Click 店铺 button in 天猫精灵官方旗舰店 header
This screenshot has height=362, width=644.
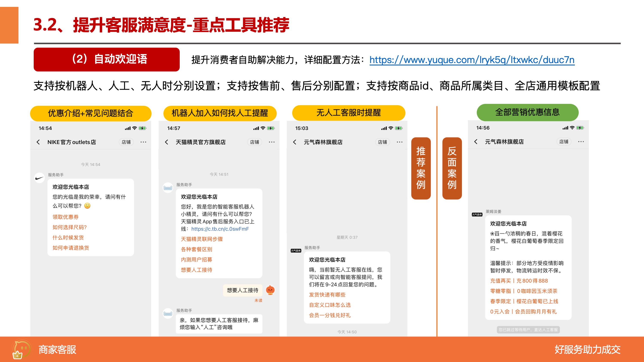pos(254,142)
